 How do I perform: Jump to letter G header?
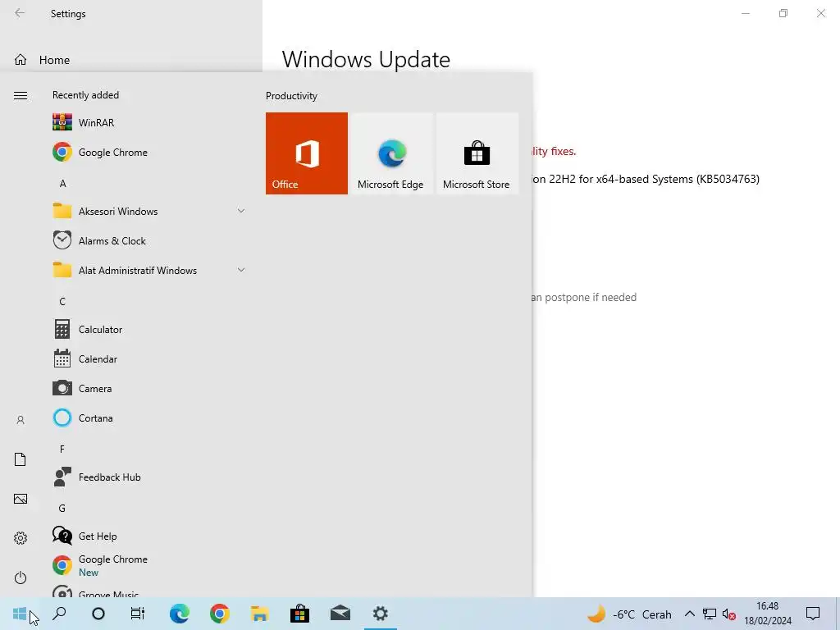coord(62,508)
